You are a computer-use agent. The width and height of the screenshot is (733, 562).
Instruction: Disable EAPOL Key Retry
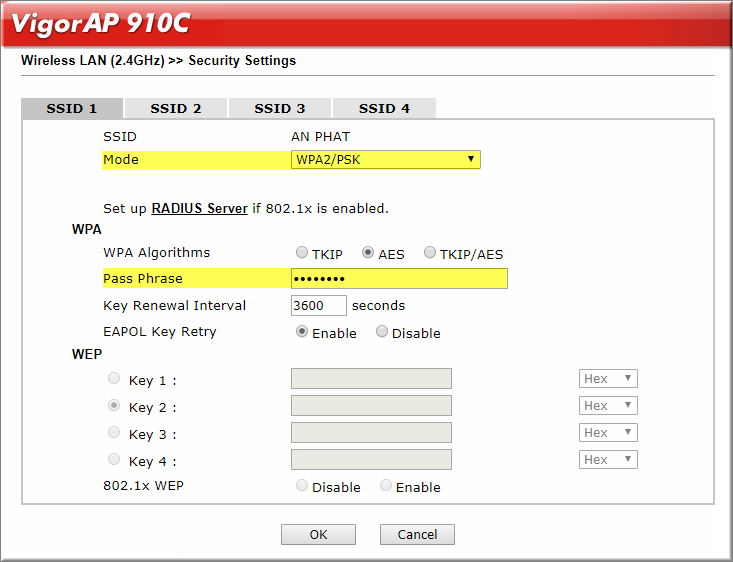pos(382,331)
